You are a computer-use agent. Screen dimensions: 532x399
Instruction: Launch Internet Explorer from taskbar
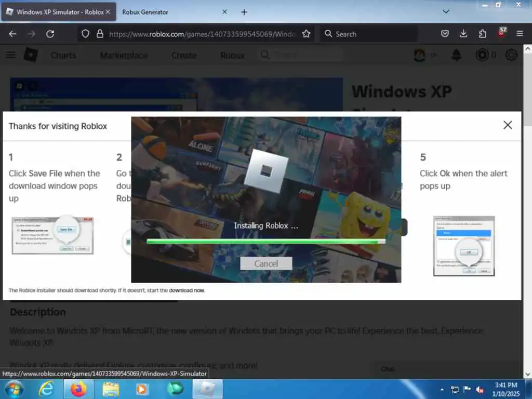(46, 389)
